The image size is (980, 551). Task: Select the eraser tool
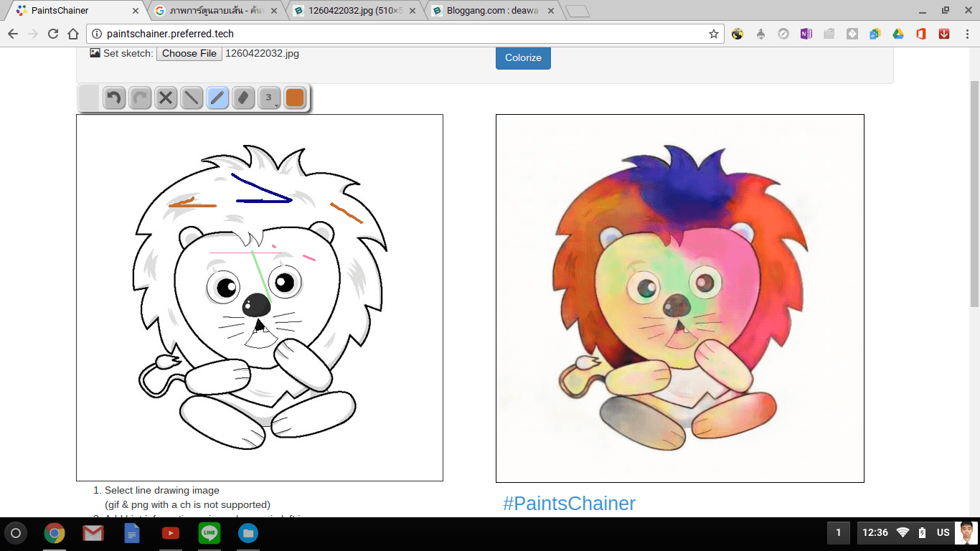coord(243,98)
